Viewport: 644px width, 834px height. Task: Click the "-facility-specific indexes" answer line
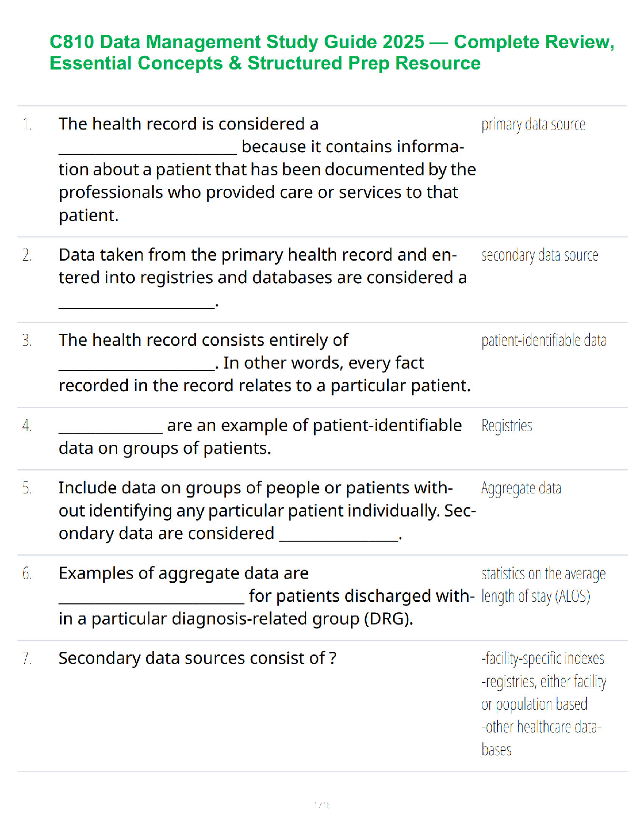542,658
